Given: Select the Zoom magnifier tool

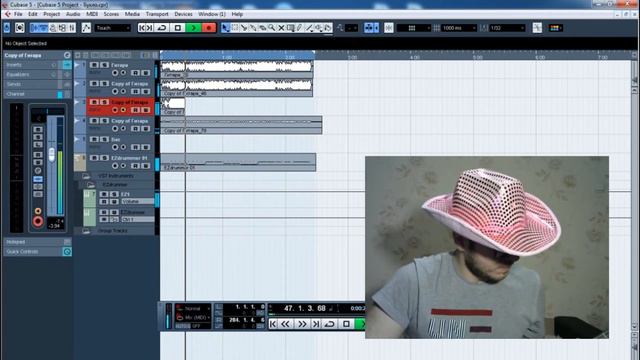Looking at the screenshot, I should click(272, 28).
